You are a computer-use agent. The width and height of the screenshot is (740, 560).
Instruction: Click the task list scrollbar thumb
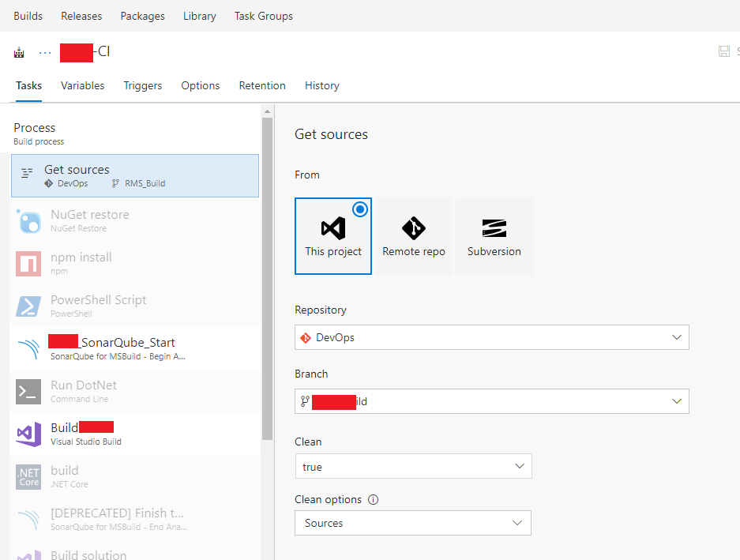coord(267,279)
